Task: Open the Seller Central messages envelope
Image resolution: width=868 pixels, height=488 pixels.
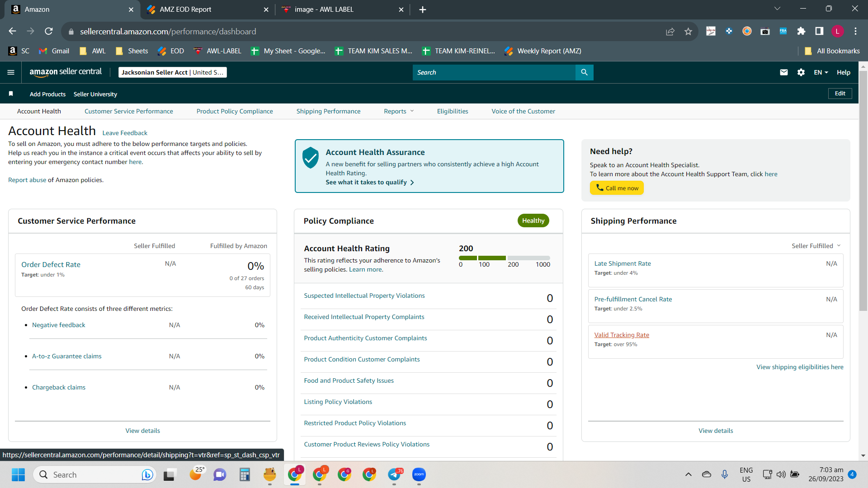Action: click(x=784, y=72)
